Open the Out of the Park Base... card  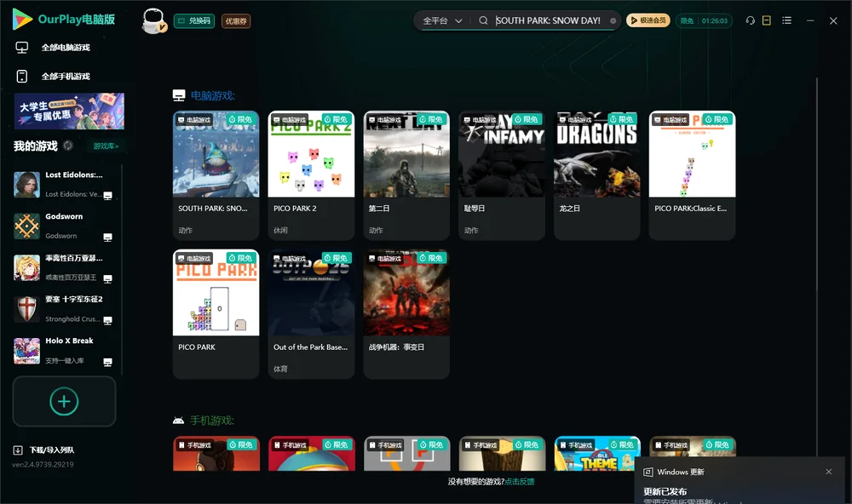(311, 314)
